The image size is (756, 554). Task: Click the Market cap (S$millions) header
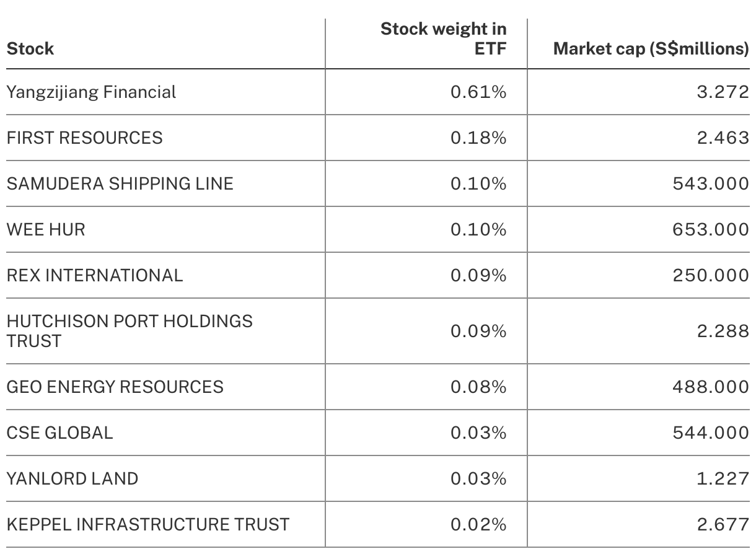(x=651, y=49)
